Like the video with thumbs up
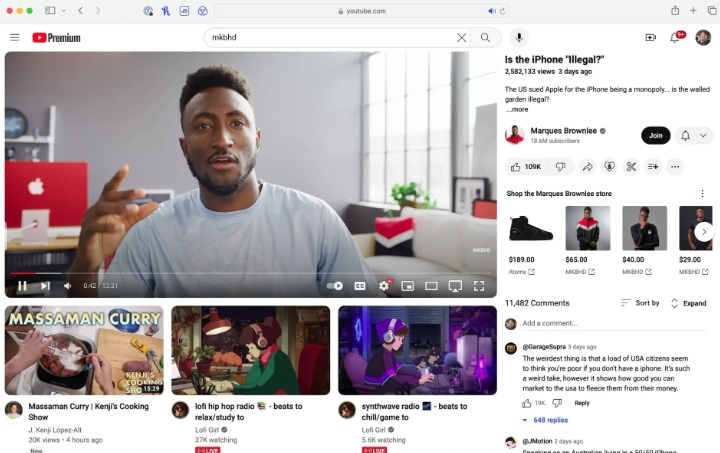Image resolution: width=720 pixels, height=453 pixels. coord(526,166)
